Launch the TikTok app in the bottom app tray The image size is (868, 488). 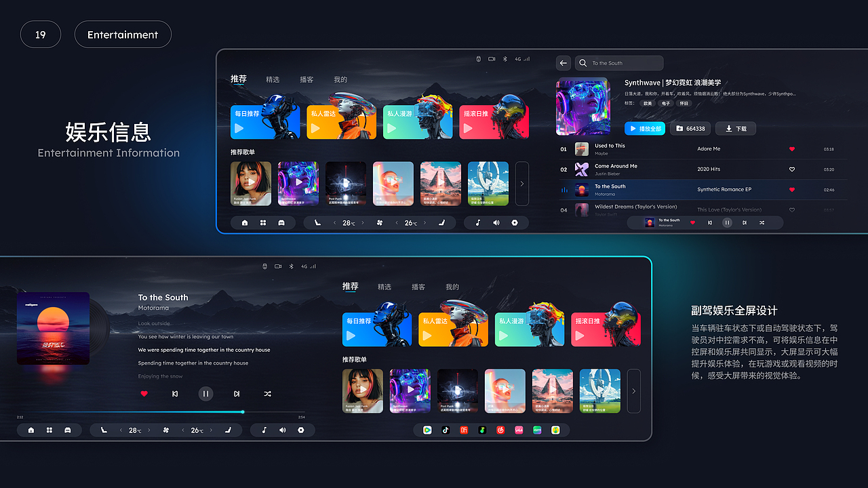(446, 430)
